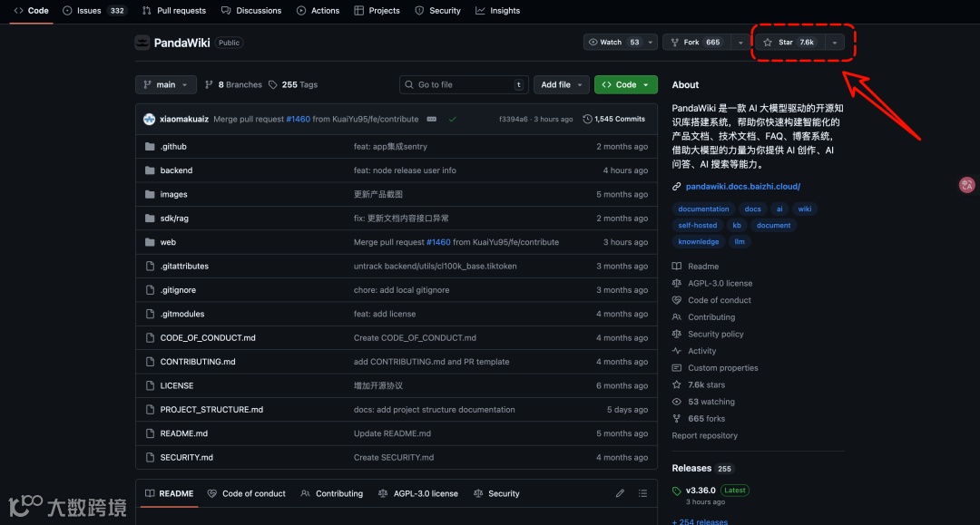Open the .github folder icon
Viewport: 980px width, 525px height.
[x=150, y=147]
